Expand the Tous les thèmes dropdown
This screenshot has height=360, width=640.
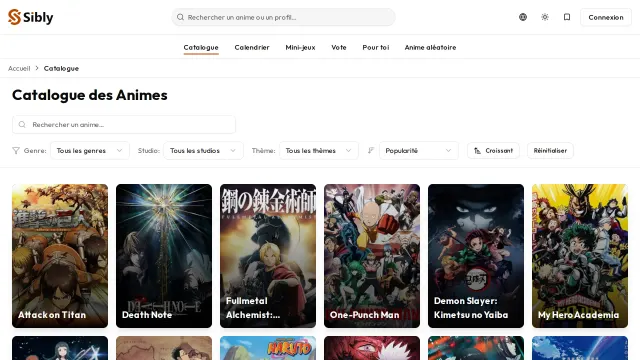319,151
